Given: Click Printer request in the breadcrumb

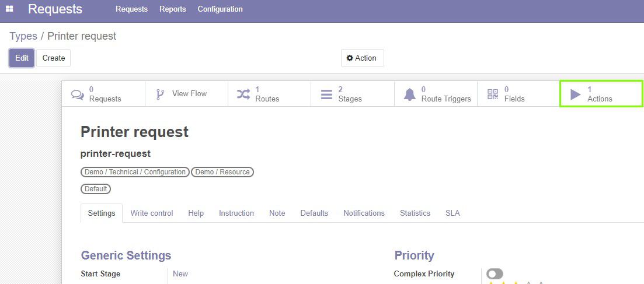Looking at the screenshot, I should point(82,36).
